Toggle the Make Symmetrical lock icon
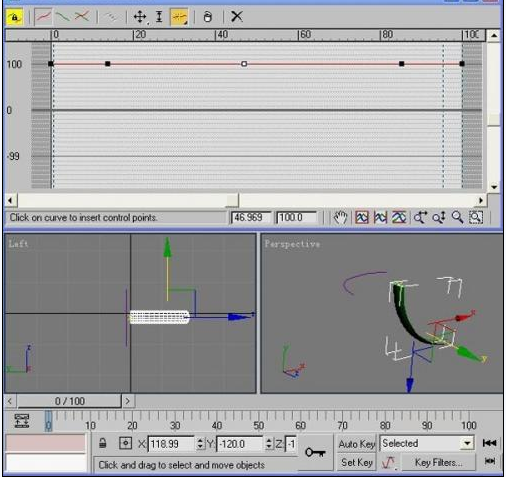The width and height of the screenshot is (506, 477). pos(15,17)
